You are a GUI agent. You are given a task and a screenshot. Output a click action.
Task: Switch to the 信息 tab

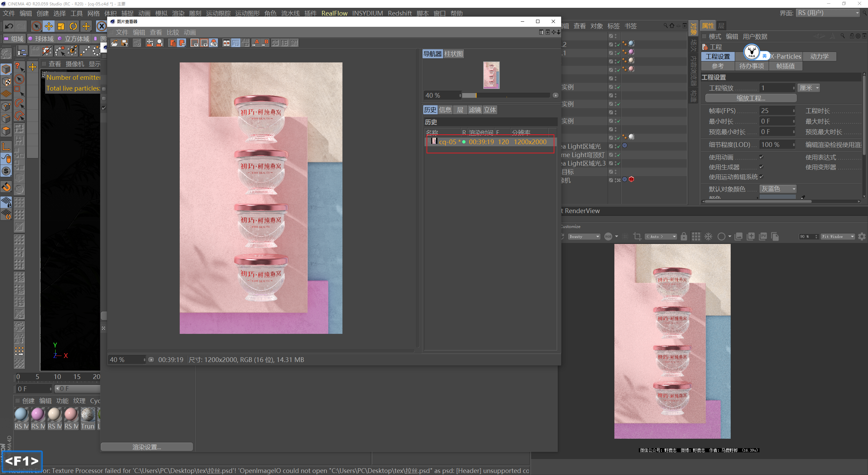(x=445, y=110)
